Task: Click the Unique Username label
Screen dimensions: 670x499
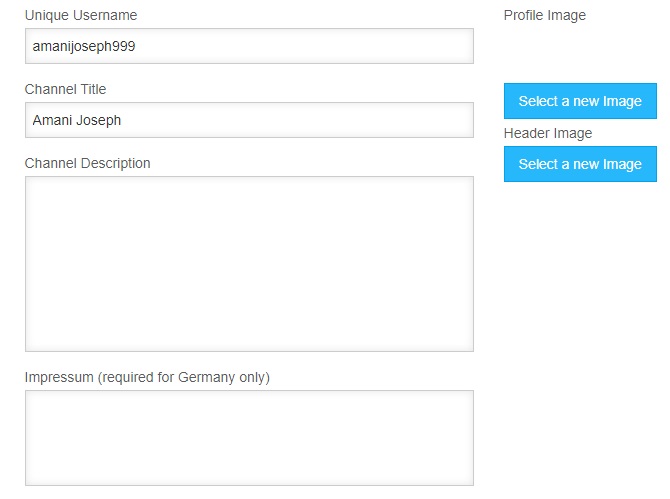Action: 81,15
